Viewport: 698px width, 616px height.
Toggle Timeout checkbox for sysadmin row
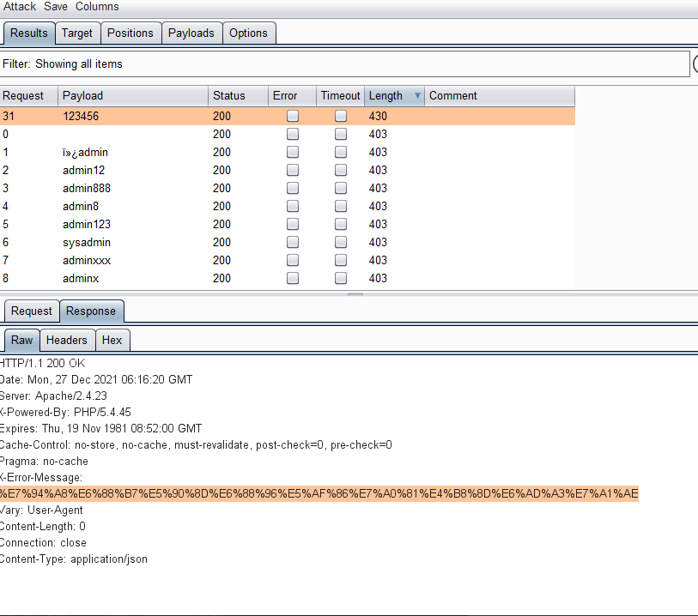(341, 242)
